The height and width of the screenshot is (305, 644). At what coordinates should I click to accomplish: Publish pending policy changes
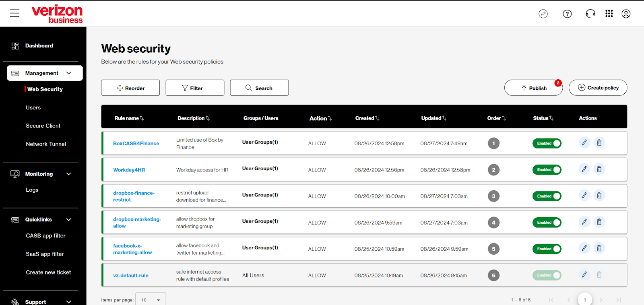point(534,88)
